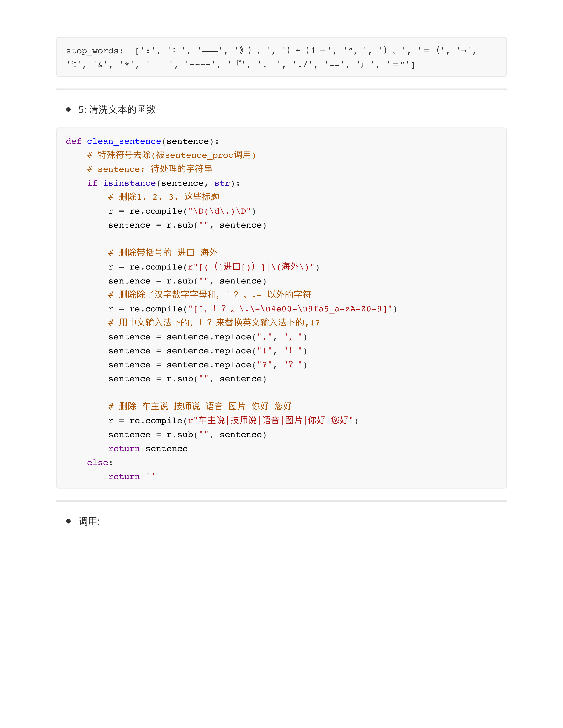
Task: Click the first bullet point marker
Action: [x=69, y=109]
